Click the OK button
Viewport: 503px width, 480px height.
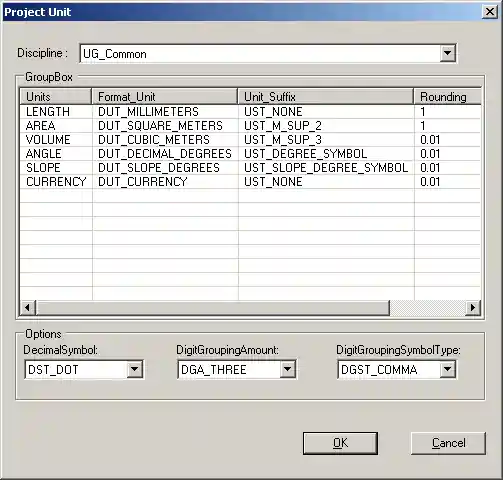[x=340, y=443]
